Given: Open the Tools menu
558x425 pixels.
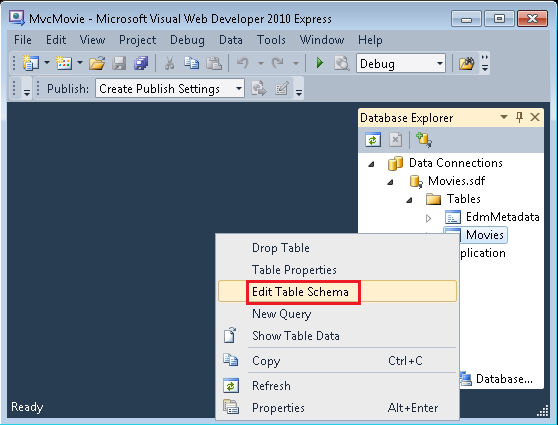Looking at the screenshot, I should 271,40.
